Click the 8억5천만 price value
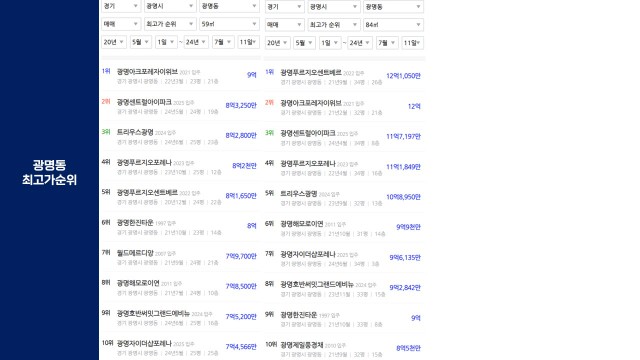 coord(408,348)
